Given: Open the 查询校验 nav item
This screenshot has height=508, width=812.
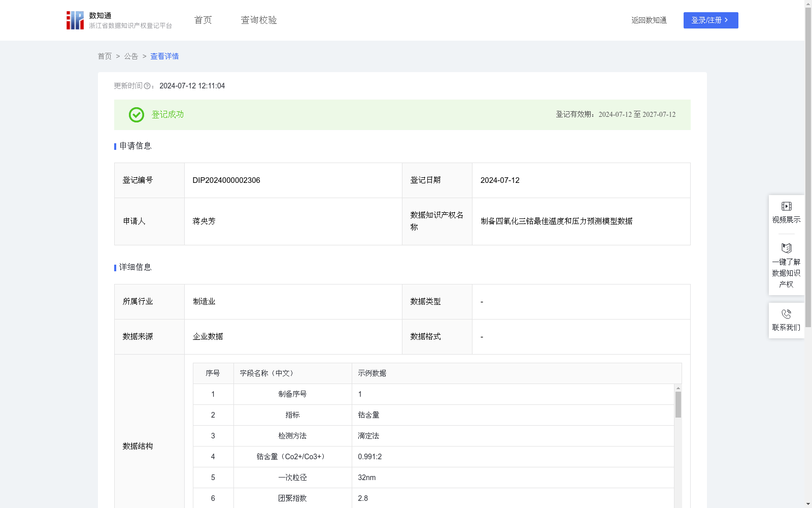Looking at the screenshot, I should [259, 20].
